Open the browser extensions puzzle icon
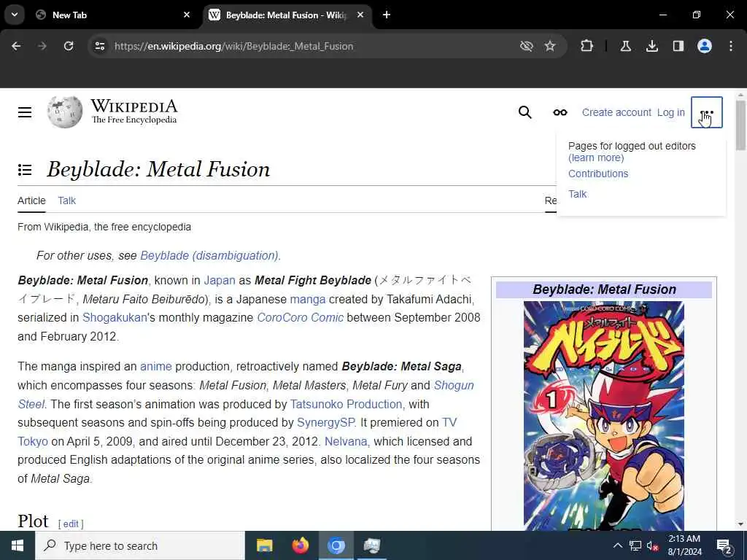This screenshot has width=747, height=560. point(587,46)
